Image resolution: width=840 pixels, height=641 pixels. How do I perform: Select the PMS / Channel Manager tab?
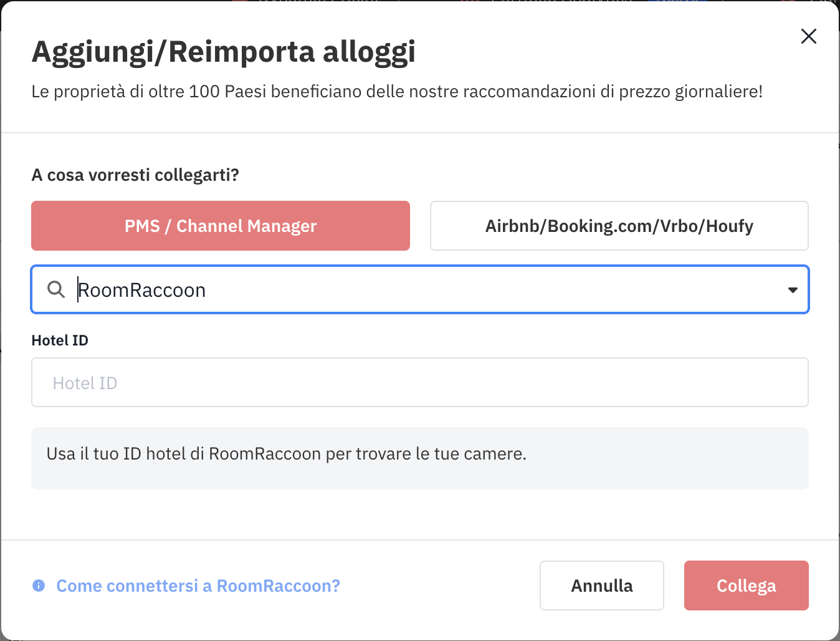tap(221, 226)
